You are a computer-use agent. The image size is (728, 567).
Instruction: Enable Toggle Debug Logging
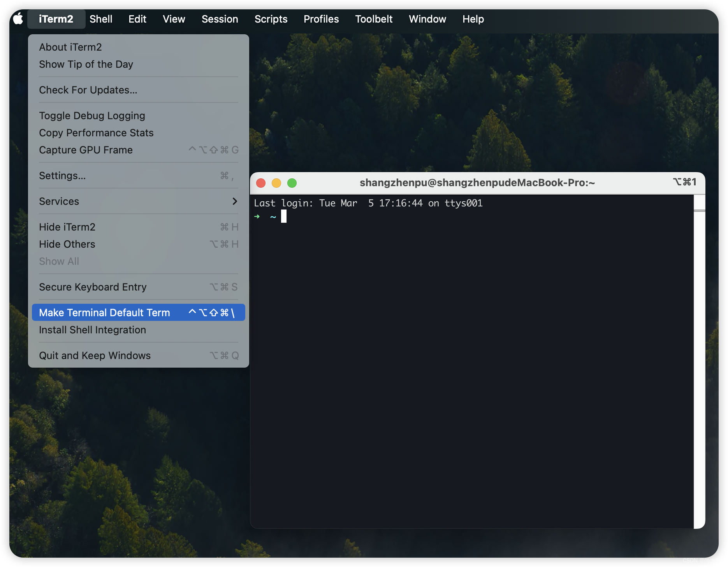click(x=92, y=115)
